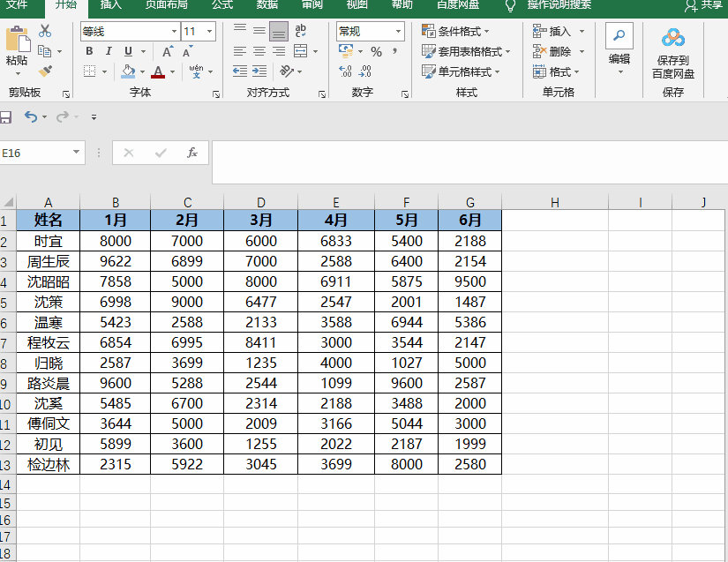The width and height of the screenshot is (728, 562).
Task: Click Merge and Center icon
Action: pyautogui.click(x=300, y=51)
